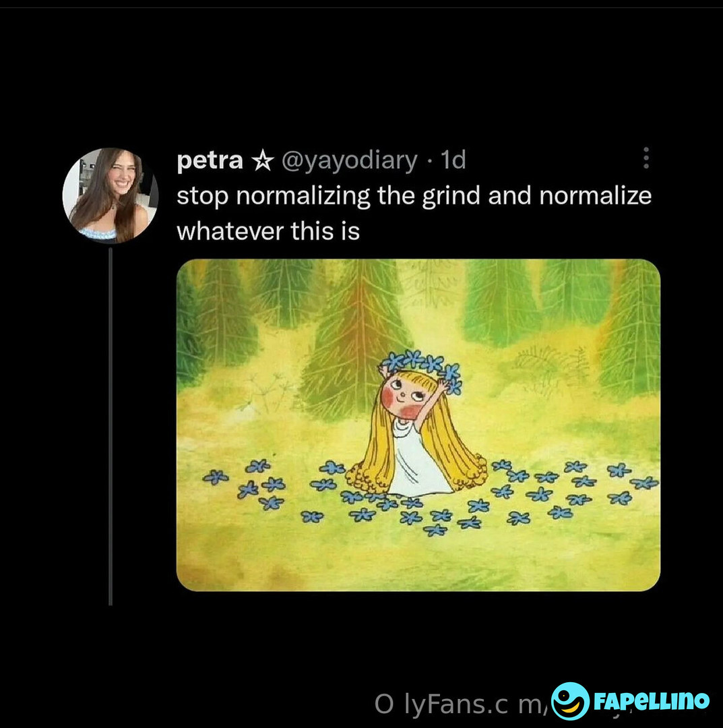Image resolution: width=723 pixels, height=728 pixels.
Task: Click the rightmost blue flower in meadow
Action: [644, 483]
